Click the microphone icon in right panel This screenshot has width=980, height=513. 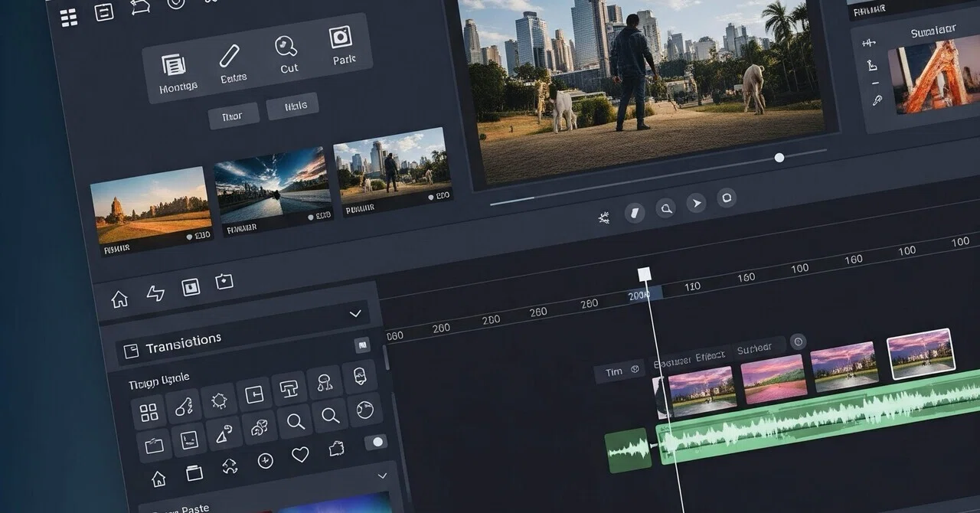point(877,100)
